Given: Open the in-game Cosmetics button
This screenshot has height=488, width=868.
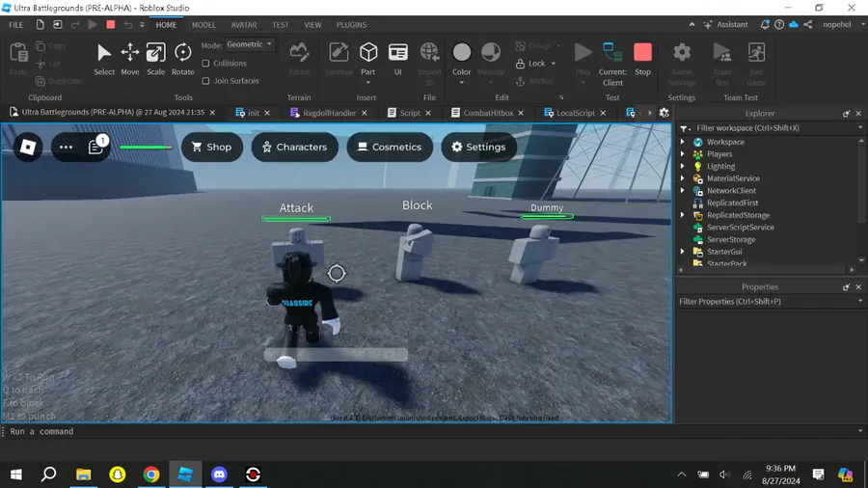Looking at the screenshot, I should click(390, 147).
